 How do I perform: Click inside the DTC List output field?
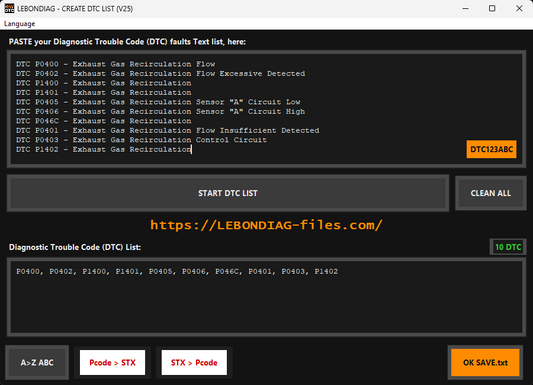coord(266,297)
